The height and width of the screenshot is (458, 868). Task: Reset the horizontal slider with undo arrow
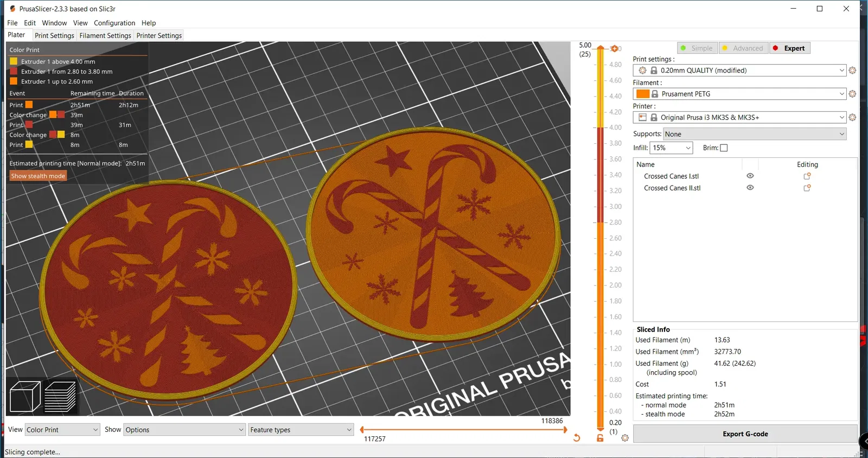coord(577,438)
